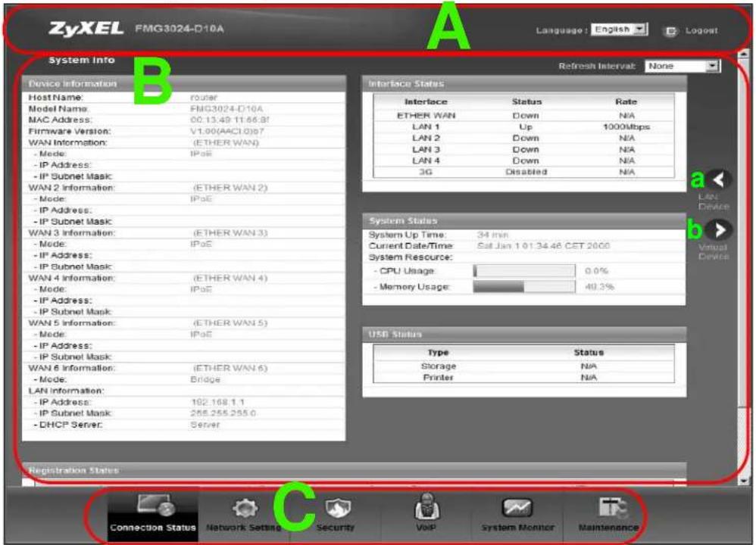Click the Virtual Device right arrow

(x=719, y=230)
